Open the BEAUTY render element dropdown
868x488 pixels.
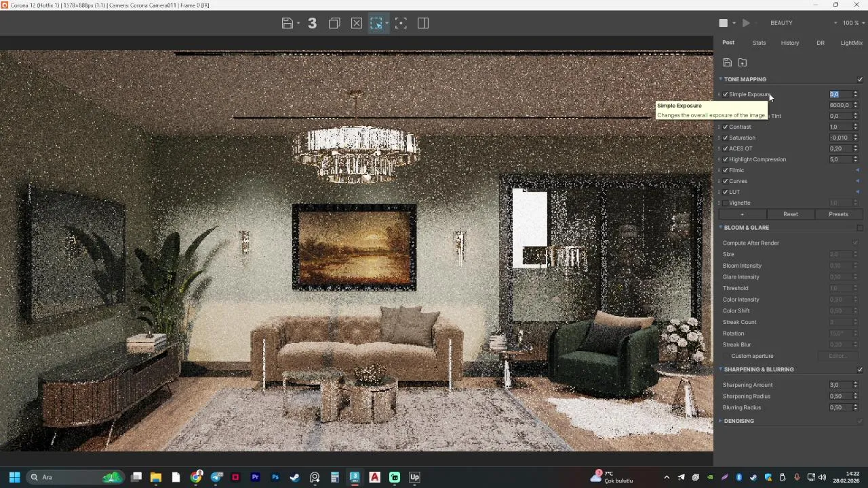[x=804, y=23]
